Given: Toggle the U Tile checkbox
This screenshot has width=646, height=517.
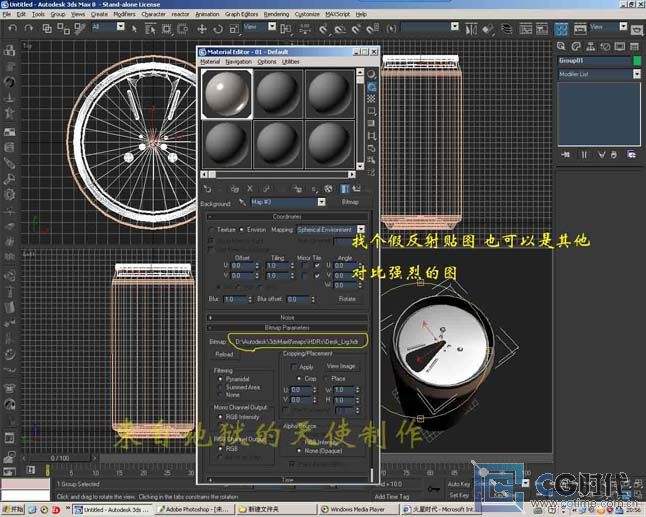Looking at the screenshot, I should 317,266.
